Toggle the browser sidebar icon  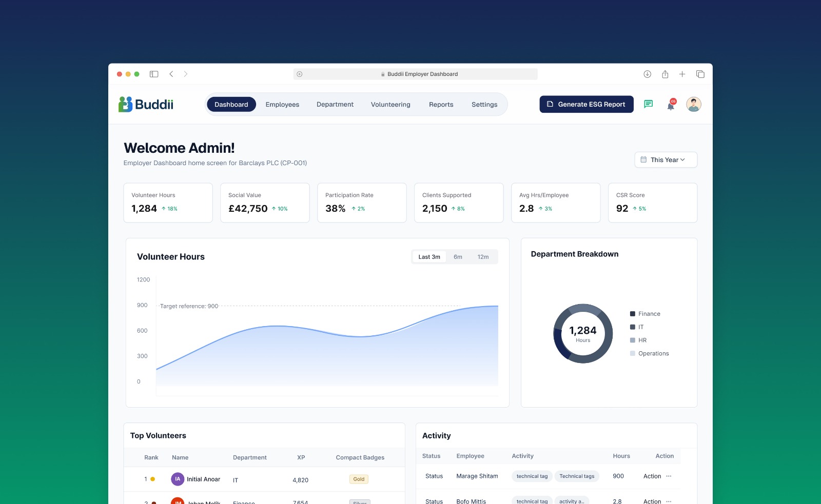pyautogui.click(x=154, y=74)
